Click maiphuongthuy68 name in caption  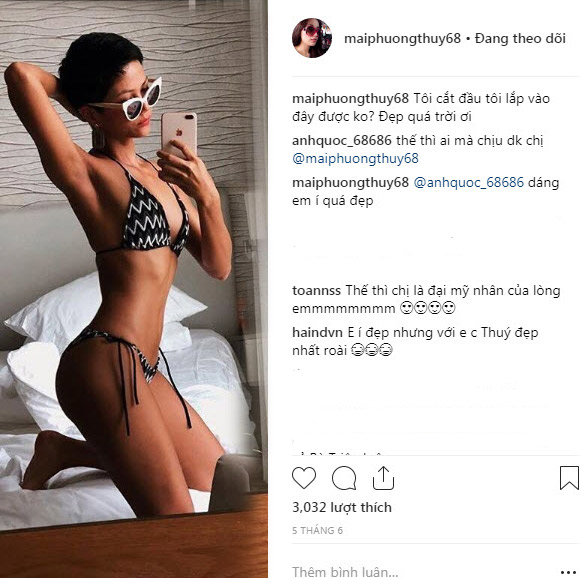351,99
